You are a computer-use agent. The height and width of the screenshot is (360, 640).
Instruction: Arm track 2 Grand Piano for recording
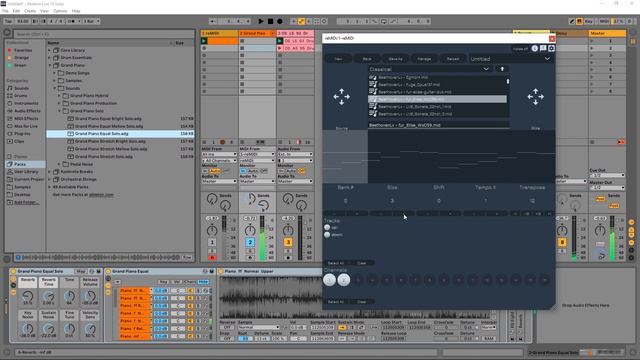(250, 258)
